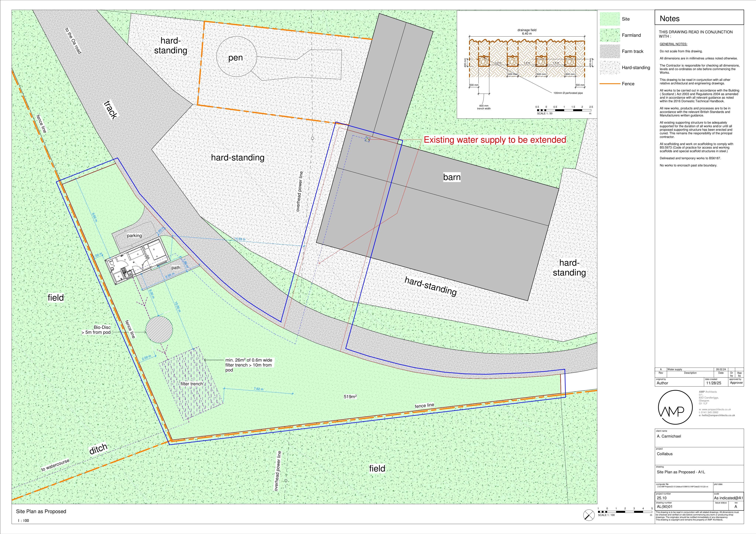Click 'Do not scale from this drawing.'
Viewport: 756px width, 534px height.
pos(681,51)
